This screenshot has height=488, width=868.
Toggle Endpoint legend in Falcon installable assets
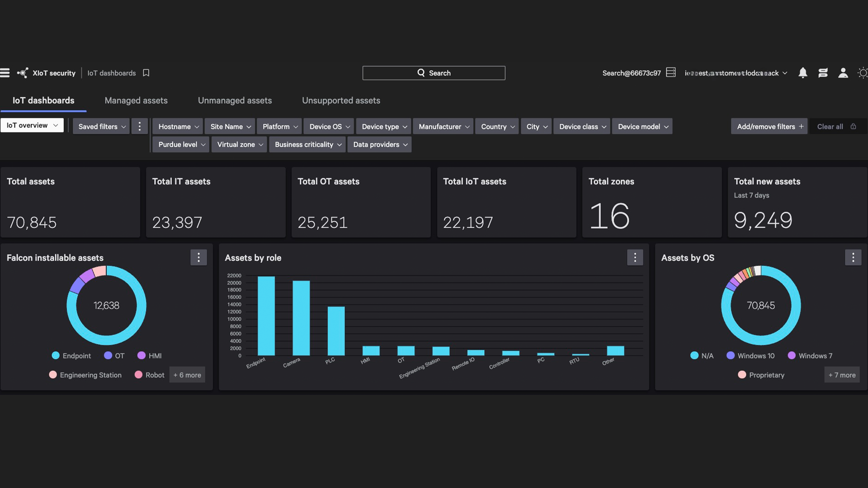click(x=71, y=356)
